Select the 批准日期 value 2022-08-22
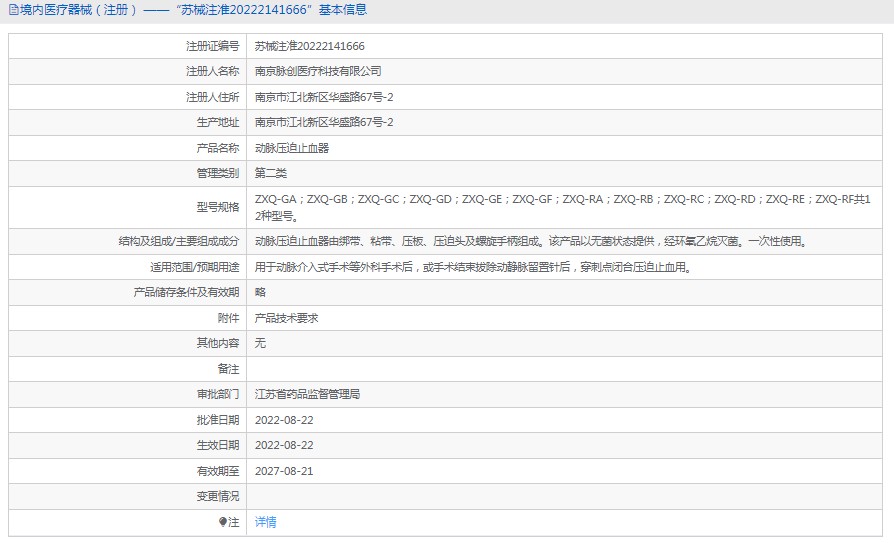Image resolution: width=894 pixels, height=543 pixels. [x=284, y=420]
